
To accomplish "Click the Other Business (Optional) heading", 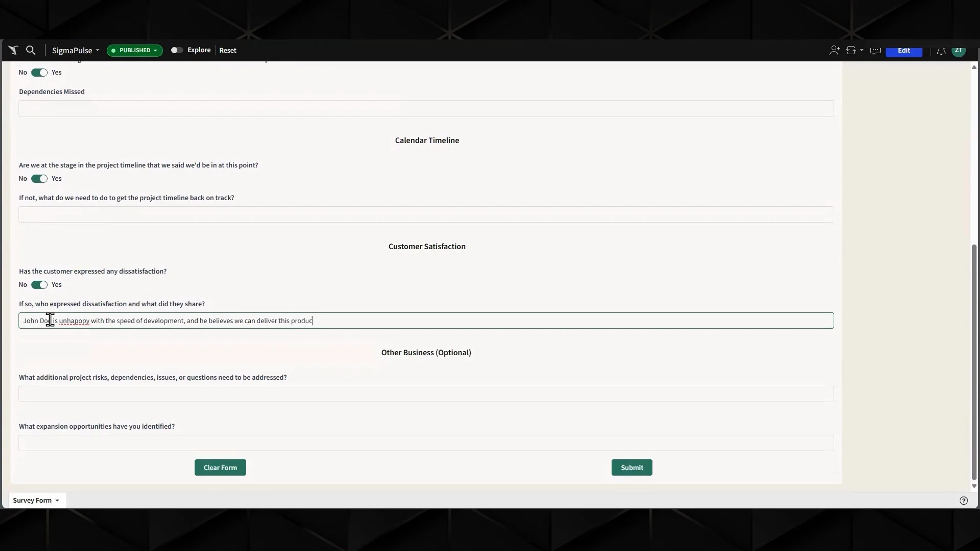I will 426,353.
